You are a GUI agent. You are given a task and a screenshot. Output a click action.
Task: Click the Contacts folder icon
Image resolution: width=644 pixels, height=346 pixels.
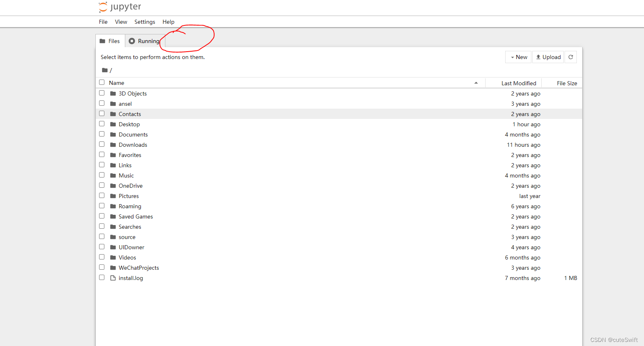tap(113, 114)
